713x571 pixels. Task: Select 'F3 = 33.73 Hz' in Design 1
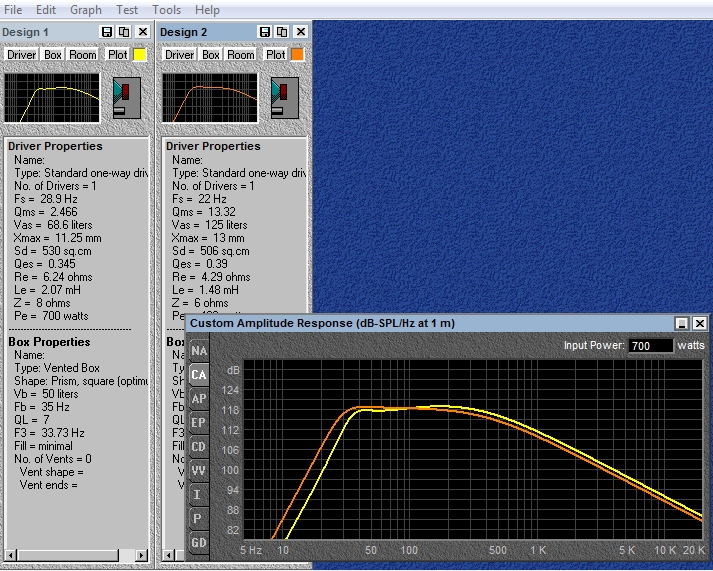coord(49,433)
